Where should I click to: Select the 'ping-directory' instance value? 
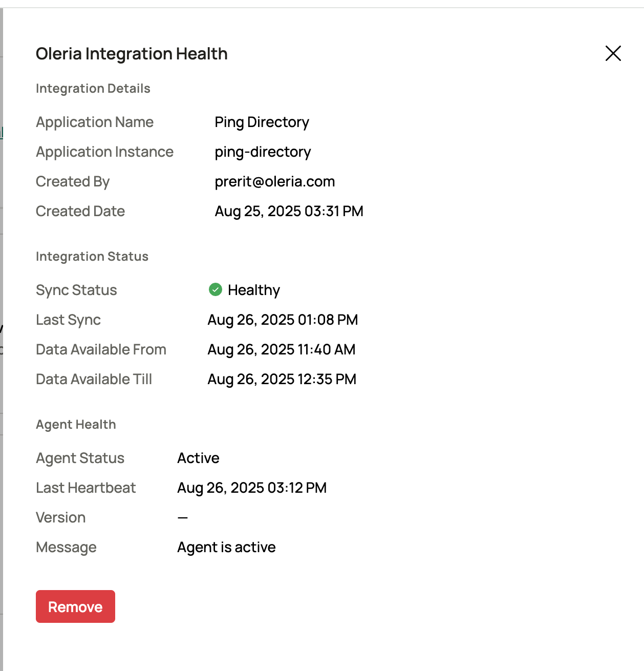263,152
